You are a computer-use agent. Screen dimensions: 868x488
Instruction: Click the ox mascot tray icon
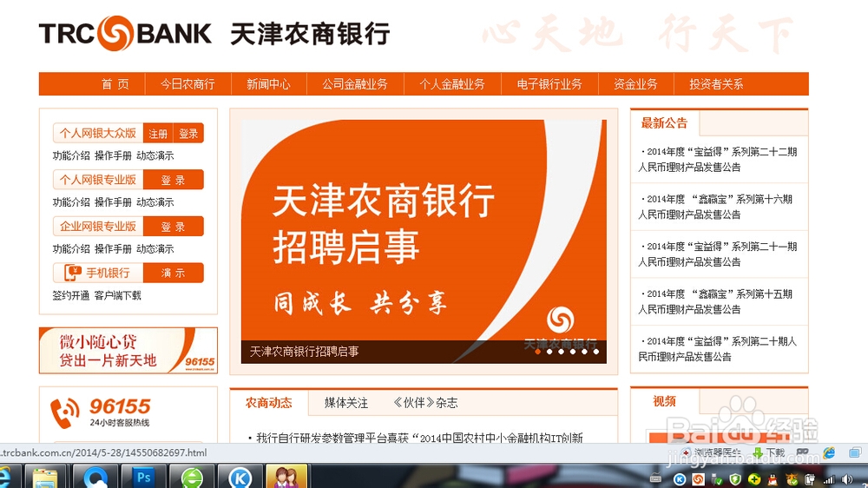click(x=792, y=479)
